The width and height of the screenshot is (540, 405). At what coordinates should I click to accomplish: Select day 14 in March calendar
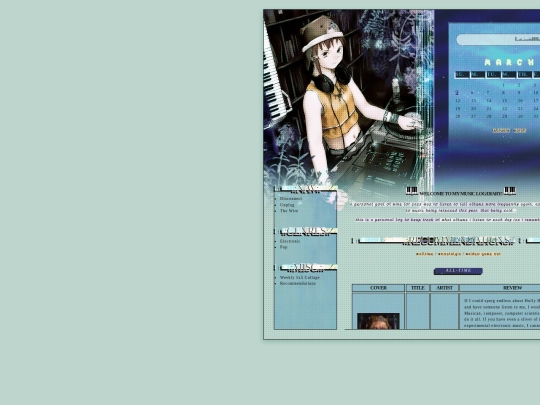pos(489,101)
